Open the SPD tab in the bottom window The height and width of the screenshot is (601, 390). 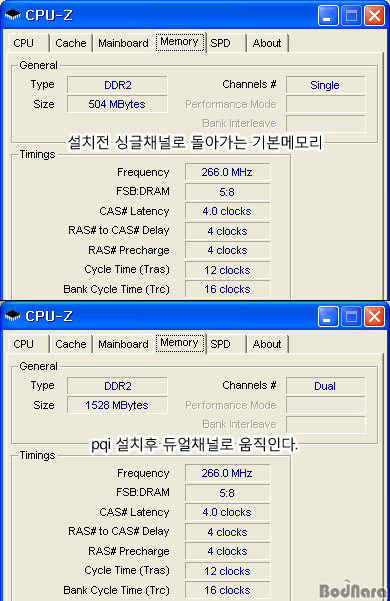[226, 344]
